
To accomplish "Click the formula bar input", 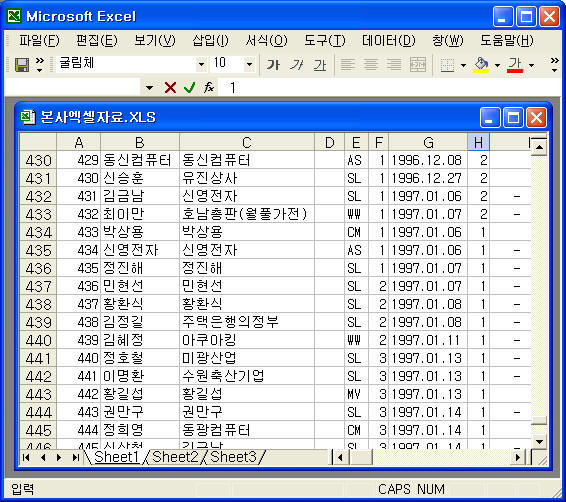I will point(390,87).
